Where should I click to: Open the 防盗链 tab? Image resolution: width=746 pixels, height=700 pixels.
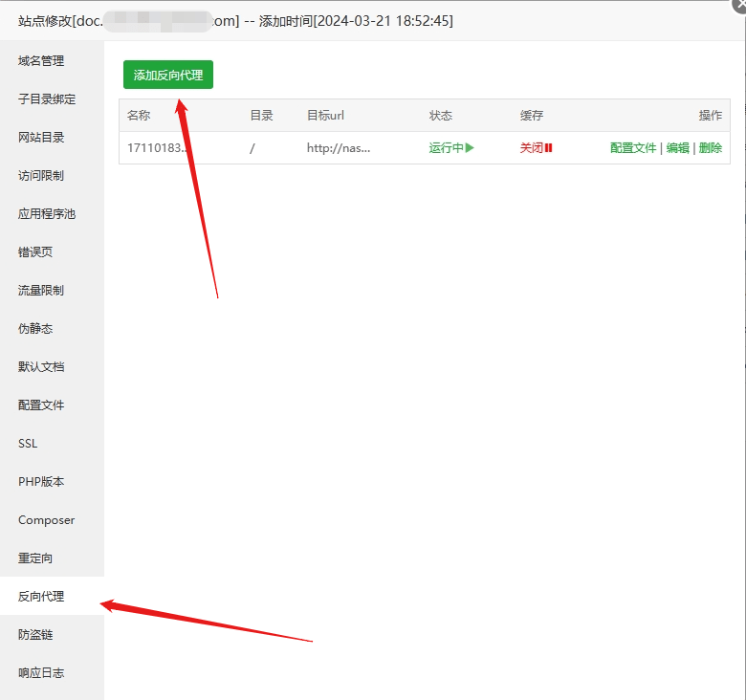35,635
